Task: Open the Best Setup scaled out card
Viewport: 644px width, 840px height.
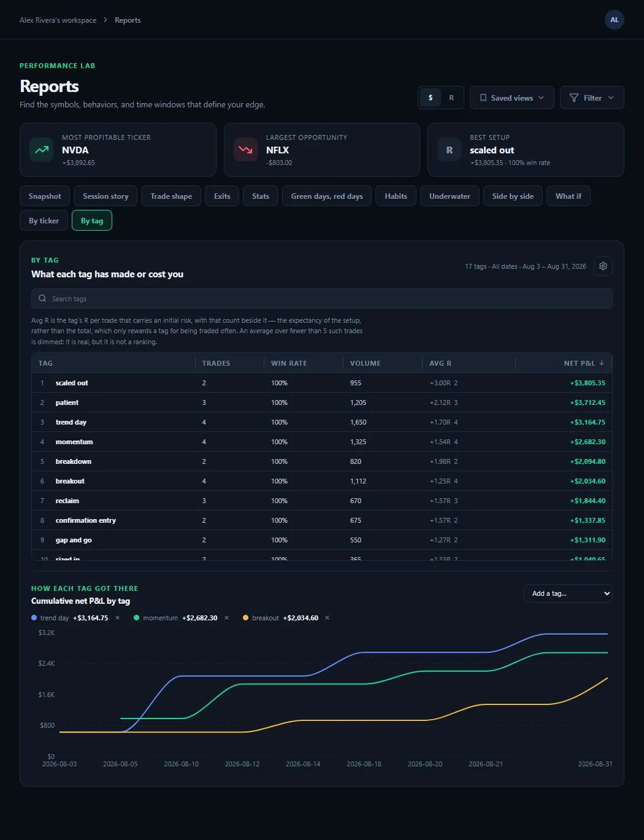Action: coord(526,150)
